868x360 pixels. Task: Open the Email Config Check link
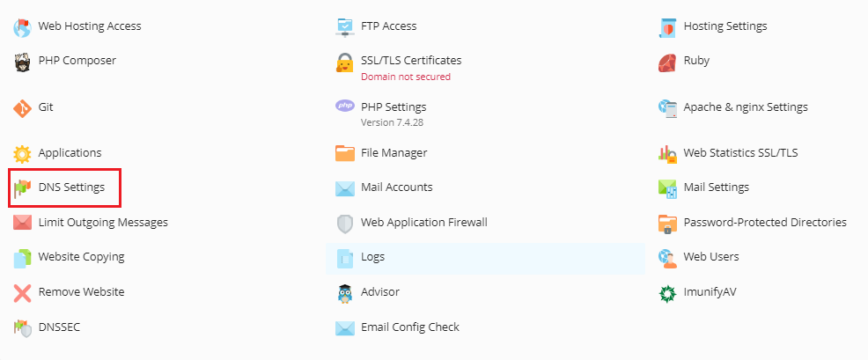pos(410,327)
